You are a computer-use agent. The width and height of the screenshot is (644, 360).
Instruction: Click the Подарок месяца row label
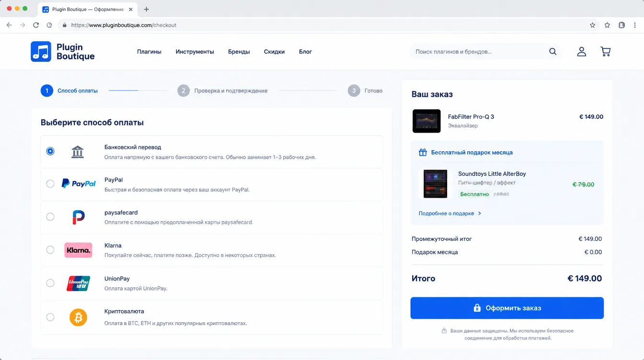(435, 252)
